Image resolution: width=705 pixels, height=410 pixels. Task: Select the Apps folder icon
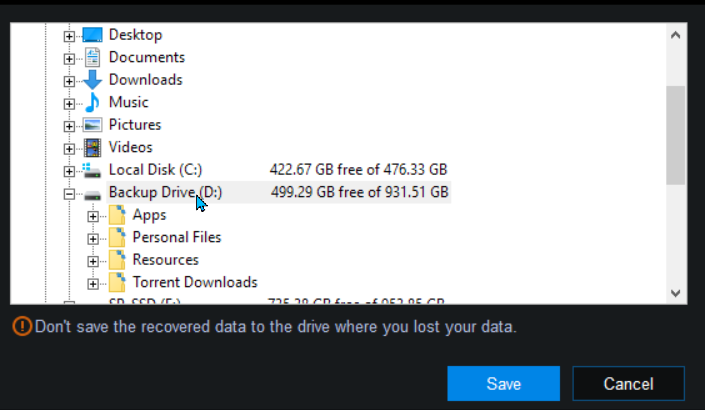(x=117, y=215)
